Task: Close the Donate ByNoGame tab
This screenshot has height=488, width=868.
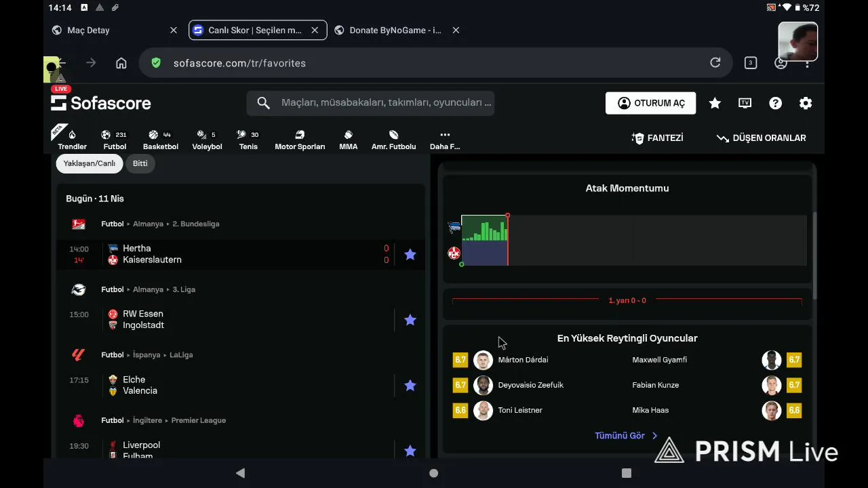Action: 456,30
